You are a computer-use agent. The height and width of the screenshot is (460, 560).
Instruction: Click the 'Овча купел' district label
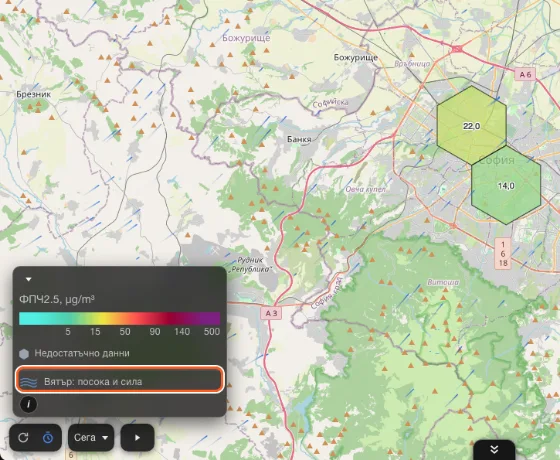point(366,189)
